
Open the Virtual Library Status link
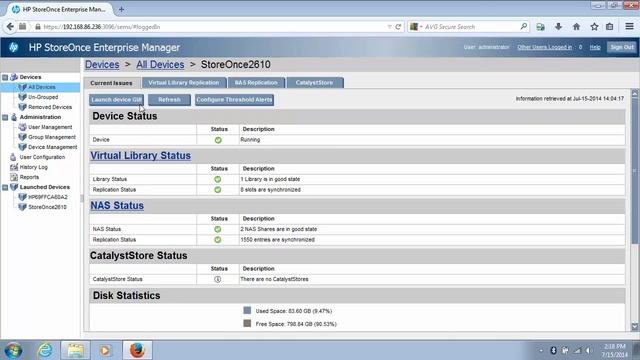[x=140, y=156]
